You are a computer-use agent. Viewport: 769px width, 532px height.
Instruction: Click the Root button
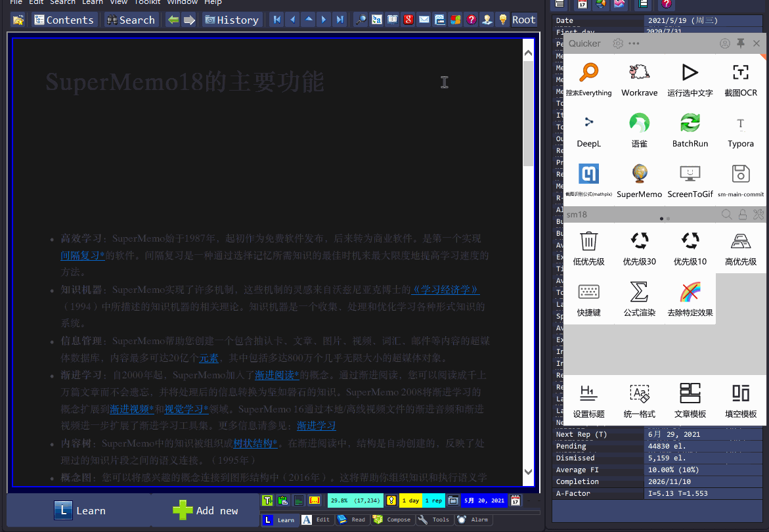(x=524, y=20)
